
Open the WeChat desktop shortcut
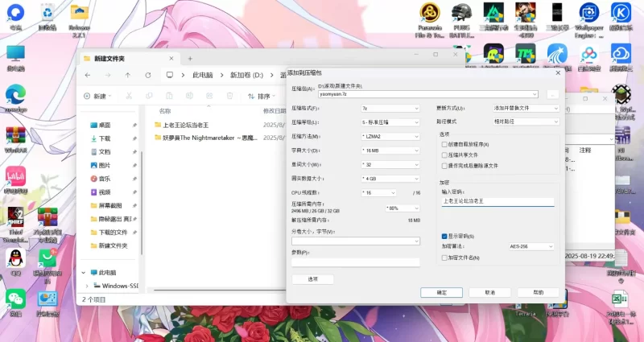point(15,303)
